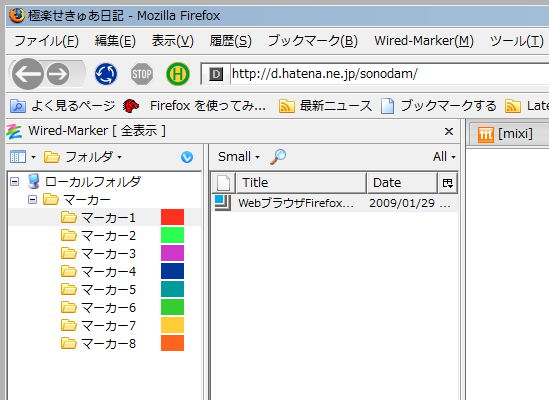The height and width of the screenshot is (400, 549).
Task: Click the ブックマークする bookmarklet
Action: pyautogui.click(x=439, y=105)
